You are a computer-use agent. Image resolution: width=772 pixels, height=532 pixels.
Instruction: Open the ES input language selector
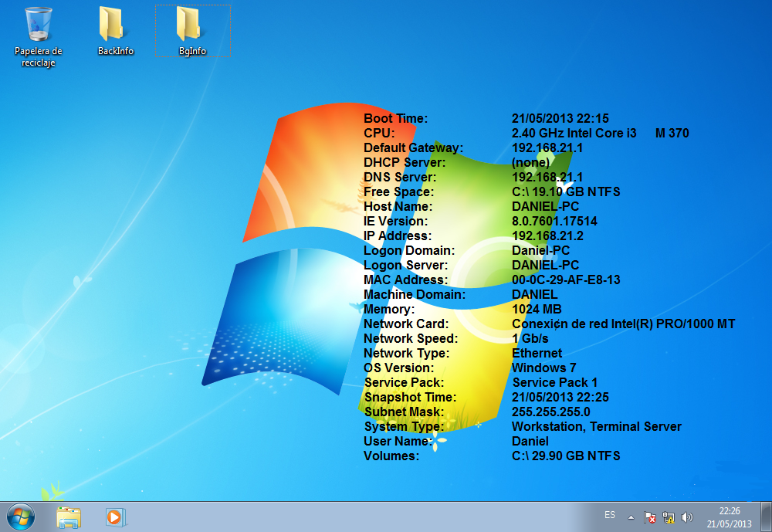click(x=610, y=515)
